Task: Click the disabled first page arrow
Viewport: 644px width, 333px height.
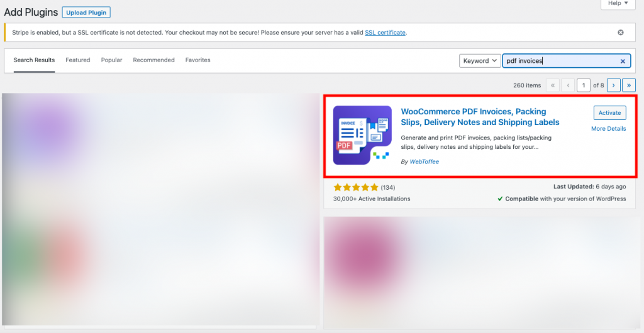Action: 552,85
